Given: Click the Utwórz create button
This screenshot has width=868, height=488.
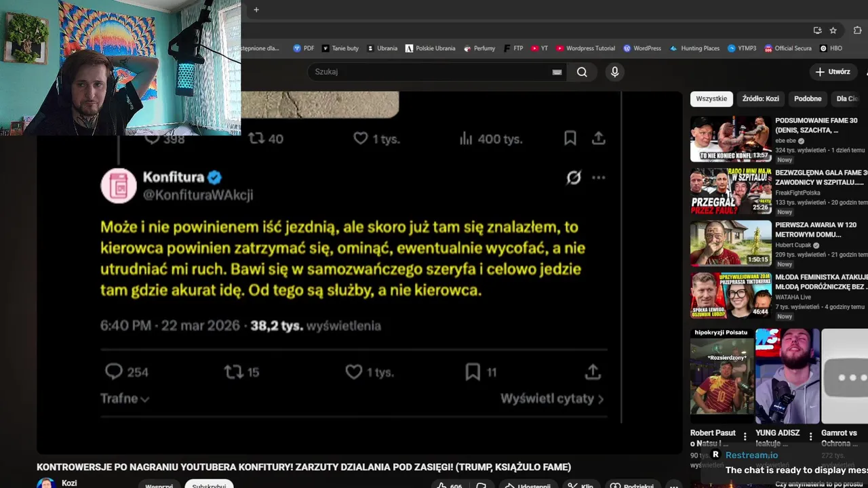Looking at the screenshot, I should (833, 72).
